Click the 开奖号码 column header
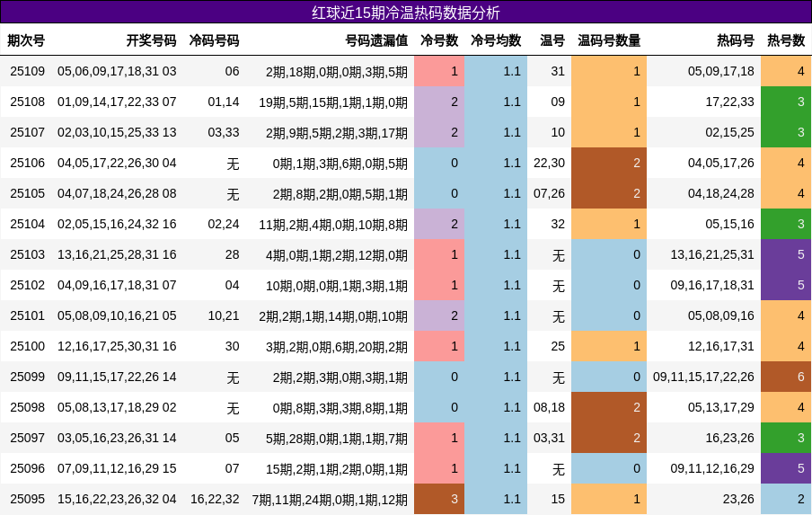 click(151, 40)
